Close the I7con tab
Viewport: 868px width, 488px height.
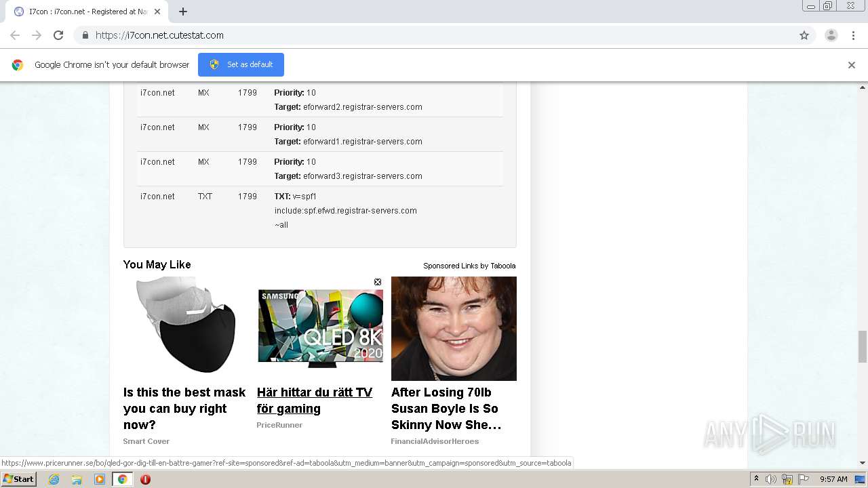(157, 12)
